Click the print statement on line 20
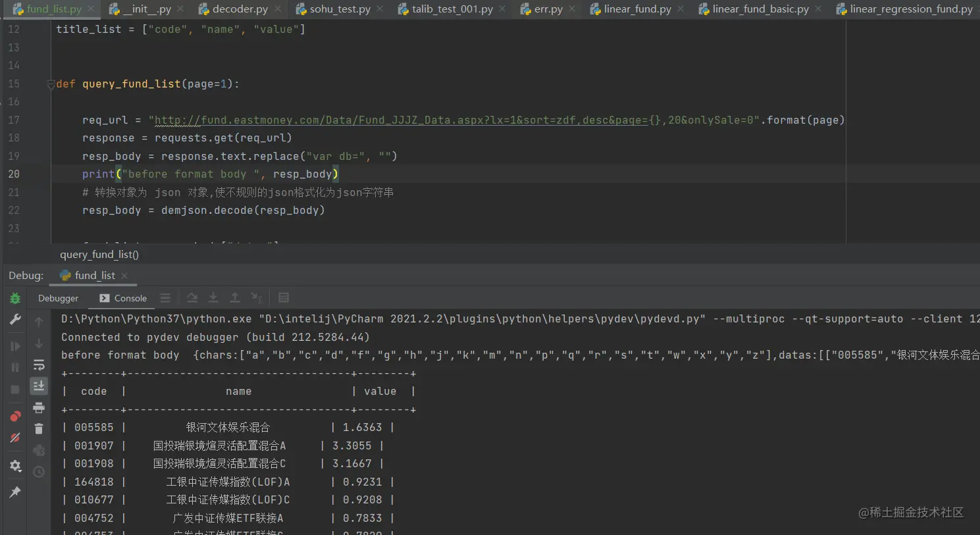The image size is (980, 535). (x=210, y=174)
